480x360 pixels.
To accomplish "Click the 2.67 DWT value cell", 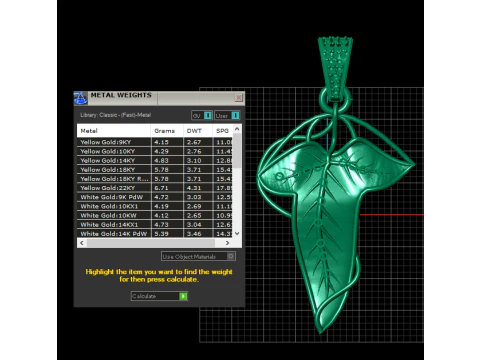I will (198, 142).
